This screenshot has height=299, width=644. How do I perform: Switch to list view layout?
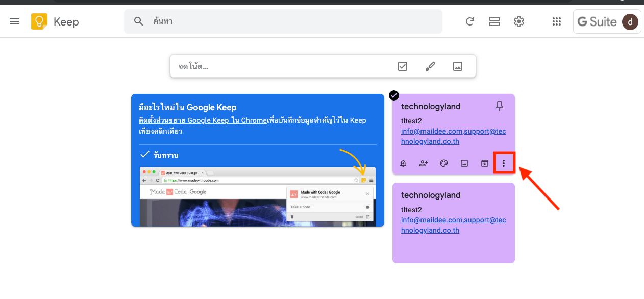click(494, 21)
